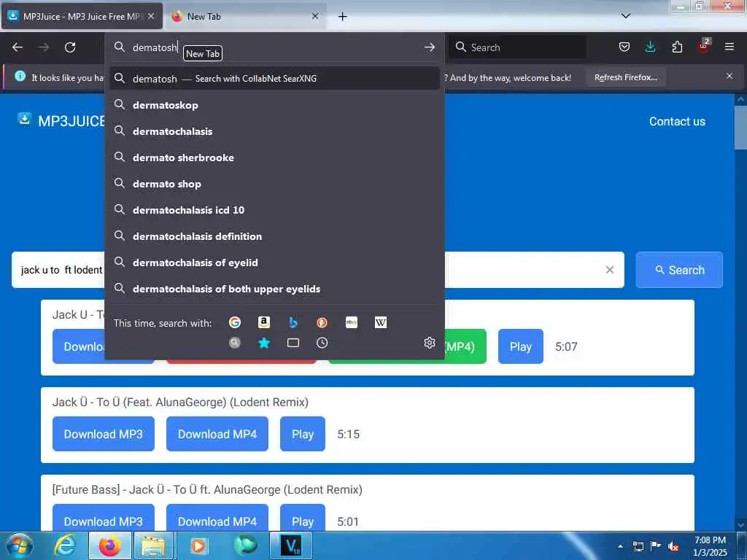This screenshot has height=560, width=747.
Task: Click the muted volume tray icon
Action: pos(673,547)
